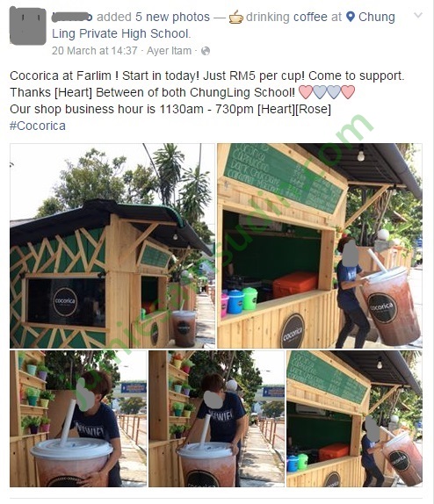Open photo of stall with chalkboard menu

pyautogui.click(x=320, y=246)
